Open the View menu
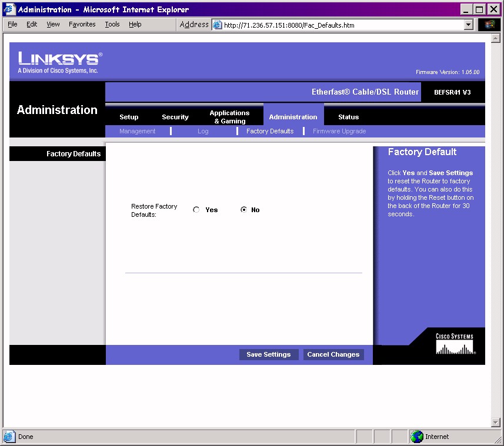This screenshot has height=446, width=504. coord(53,25)
